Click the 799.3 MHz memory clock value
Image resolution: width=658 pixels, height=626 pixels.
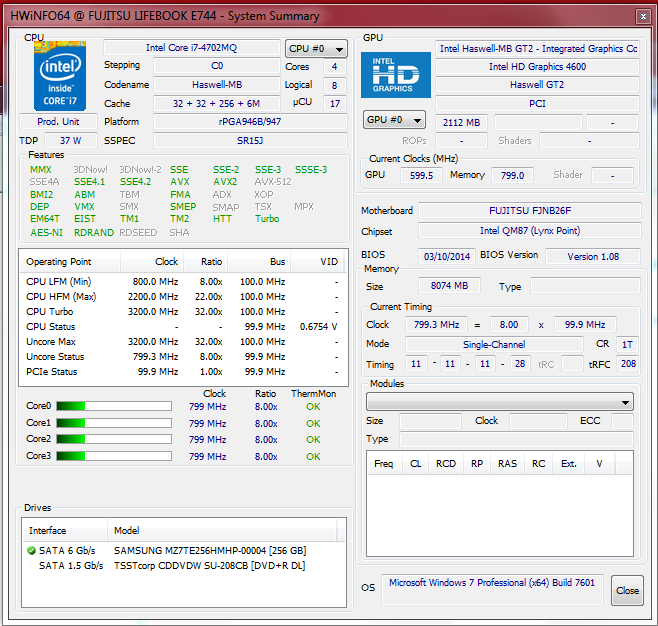pyautogui.click(x=436, y=325)
